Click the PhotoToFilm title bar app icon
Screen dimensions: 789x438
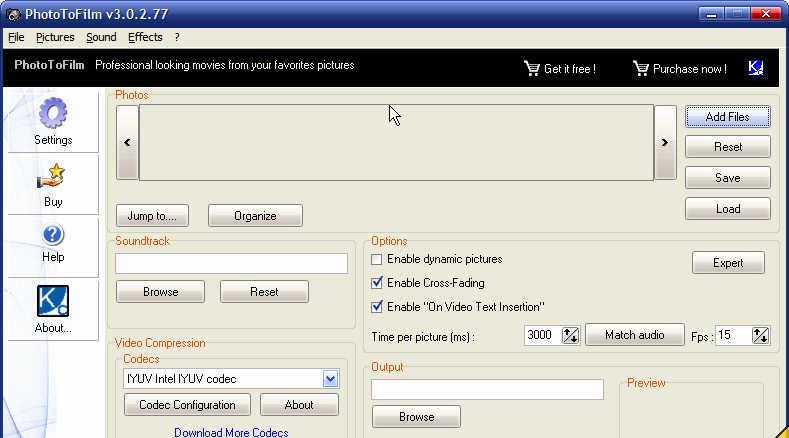point(13,15)
